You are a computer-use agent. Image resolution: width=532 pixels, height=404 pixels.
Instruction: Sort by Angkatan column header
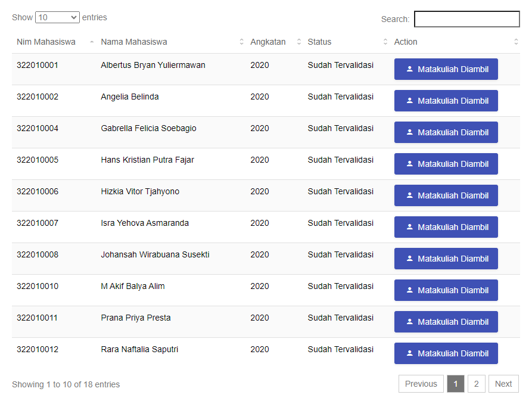pyautogui.click(x=275, y=42)
